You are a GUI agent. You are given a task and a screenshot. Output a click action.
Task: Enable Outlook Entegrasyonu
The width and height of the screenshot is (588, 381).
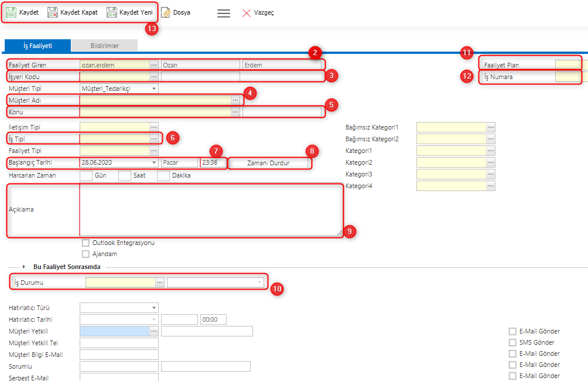tap(84, 243)
